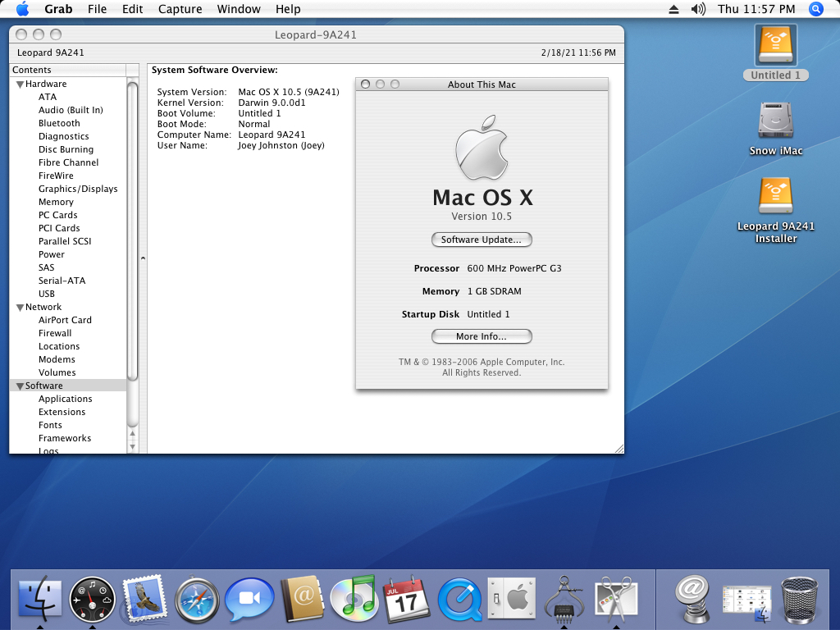Open iChat from the Dock
840x630 pixels.
249,600
